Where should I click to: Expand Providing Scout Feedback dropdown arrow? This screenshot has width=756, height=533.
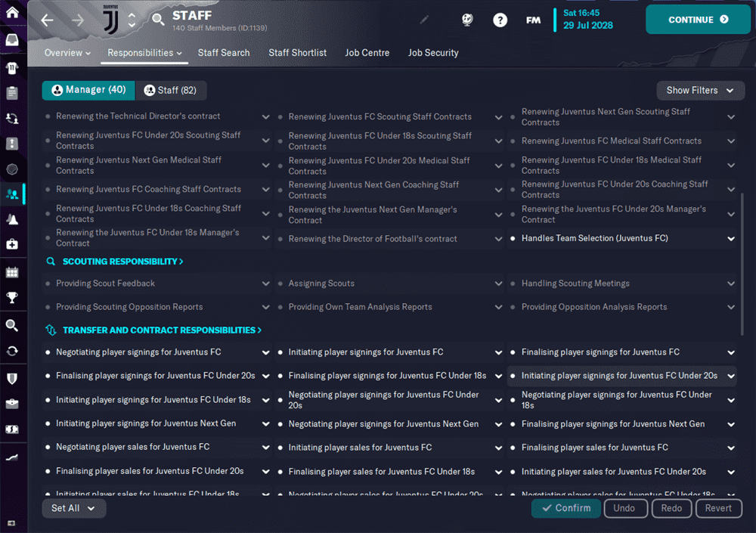point(265,284)
